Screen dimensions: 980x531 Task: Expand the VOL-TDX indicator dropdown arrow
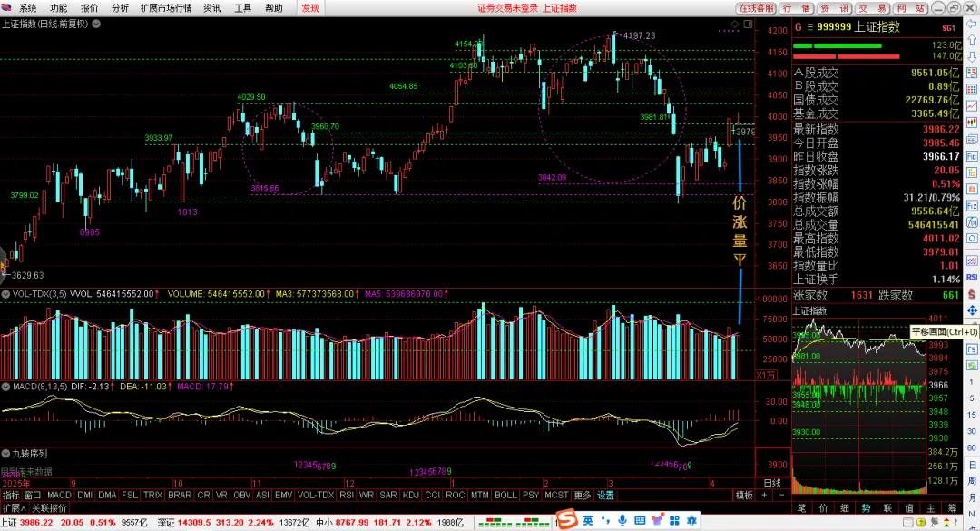[5, 294]
